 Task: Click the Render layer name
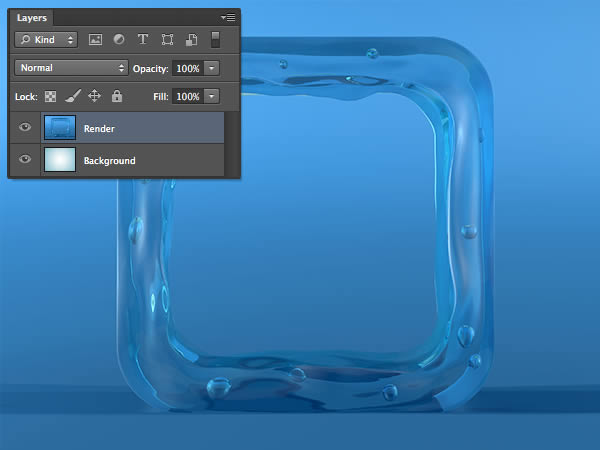(99, 129)
